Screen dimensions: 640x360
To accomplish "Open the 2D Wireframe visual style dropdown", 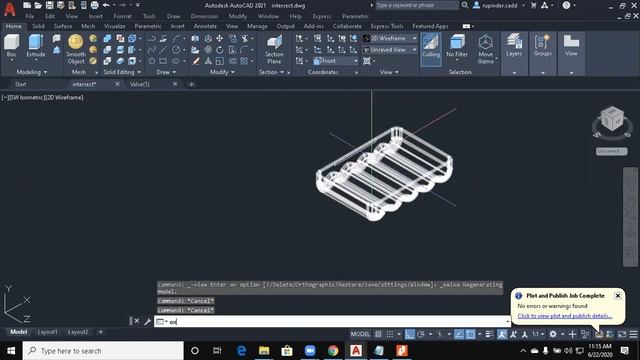I will [390, 38].
